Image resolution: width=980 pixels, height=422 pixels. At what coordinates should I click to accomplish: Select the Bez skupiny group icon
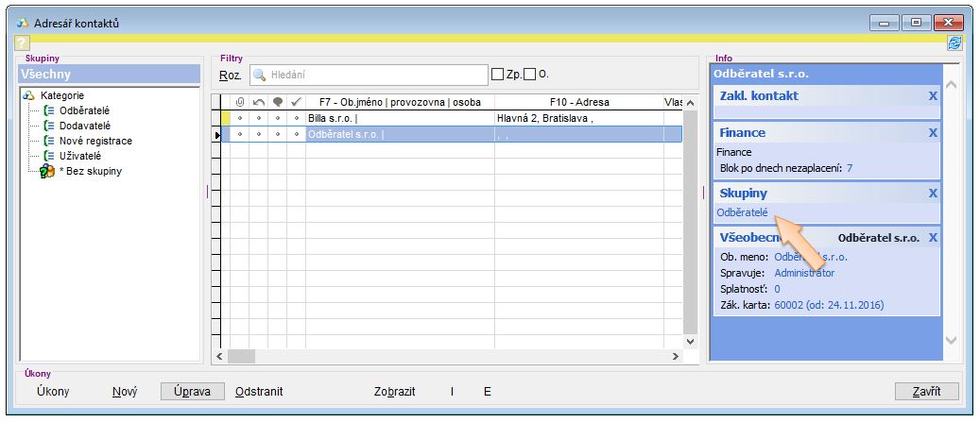pyautogui.click(x=47, y=171)
